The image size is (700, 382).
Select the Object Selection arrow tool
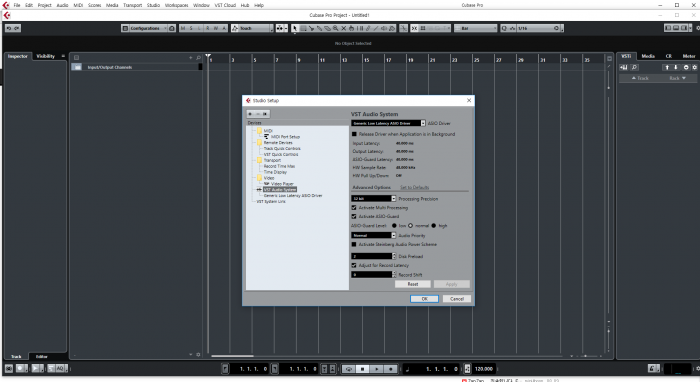coord(295,28)
